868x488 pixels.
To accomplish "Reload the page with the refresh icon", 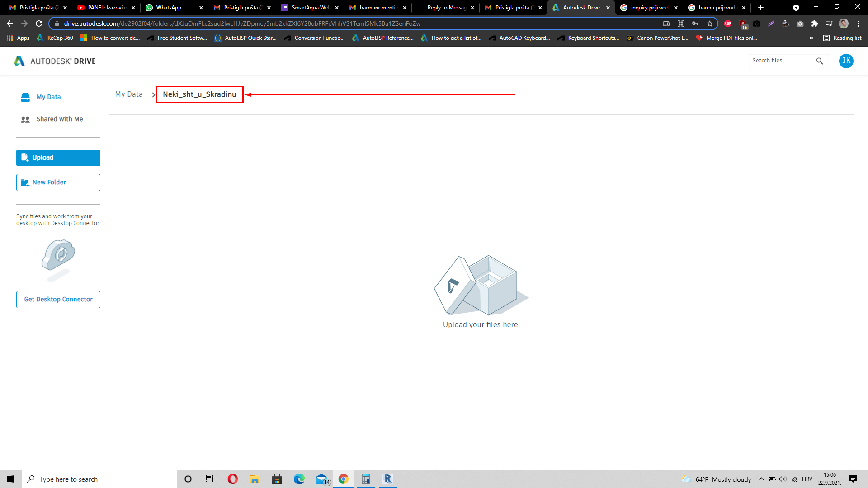I will pyautogui.click(x=39, y=23).
